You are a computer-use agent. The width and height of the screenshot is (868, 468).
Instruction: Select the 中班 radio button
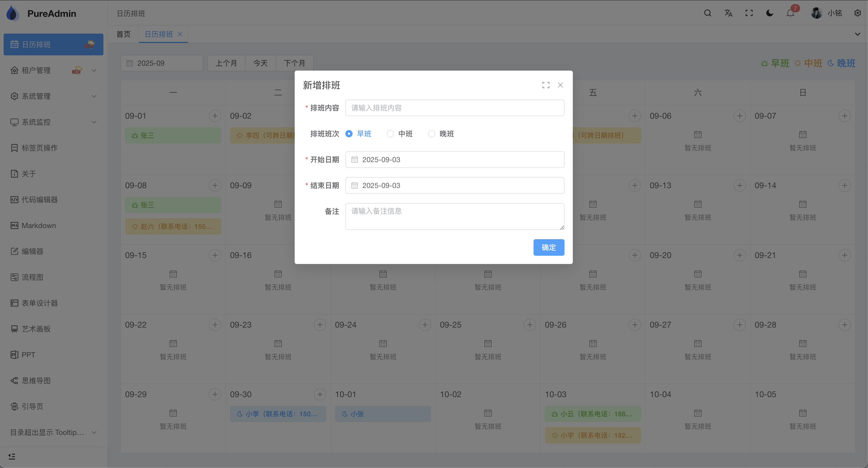tap(390, 133)
